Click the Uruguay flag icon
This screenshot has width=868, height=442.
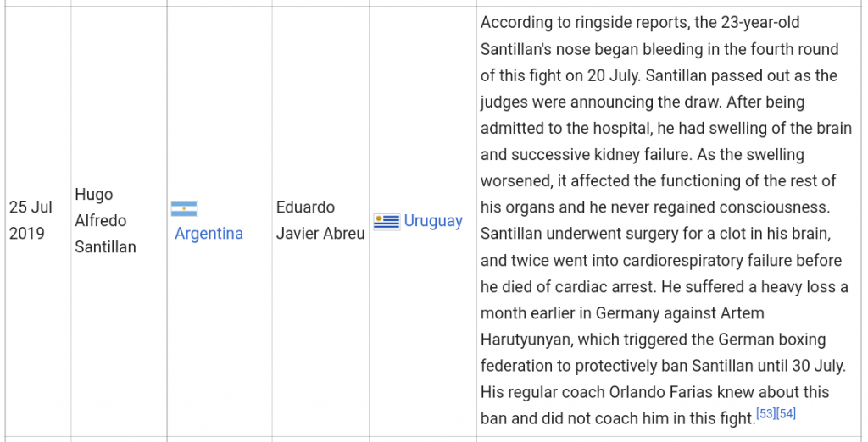coord(387,222)
